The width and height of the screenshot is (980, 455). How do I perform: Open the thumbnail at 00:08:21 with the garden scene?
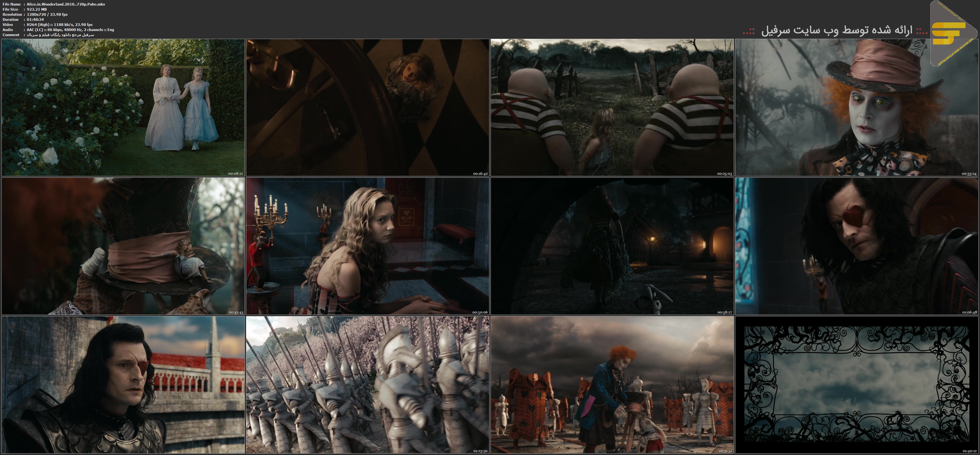point(123,107)
